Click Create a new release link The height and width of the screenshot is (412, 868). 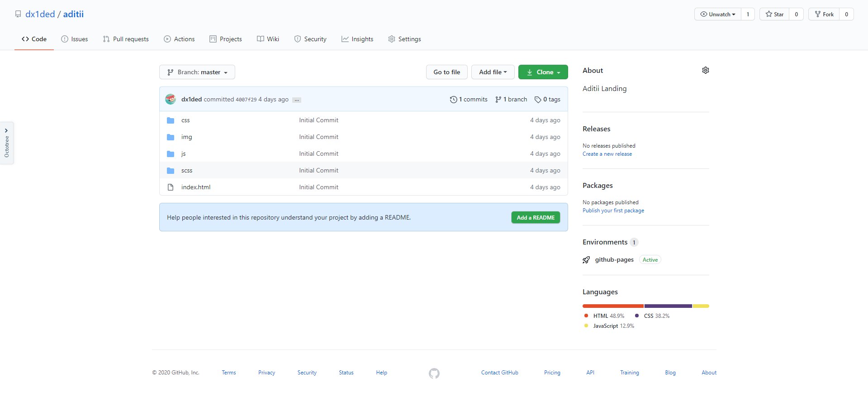(607, 154)
